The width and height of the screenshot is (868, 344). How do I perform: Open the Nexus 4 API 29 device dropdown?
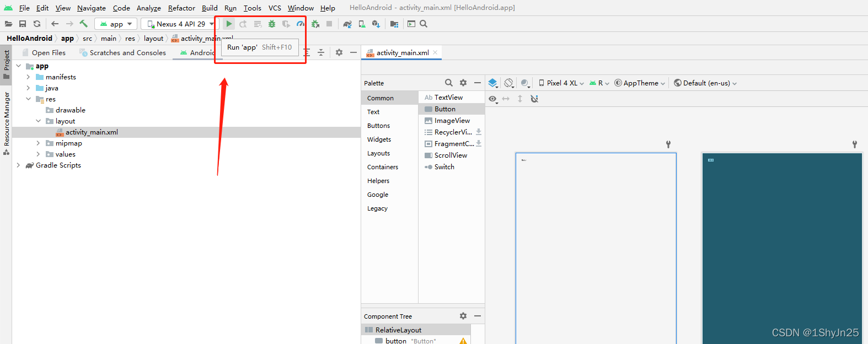click(x=179, y=24)
